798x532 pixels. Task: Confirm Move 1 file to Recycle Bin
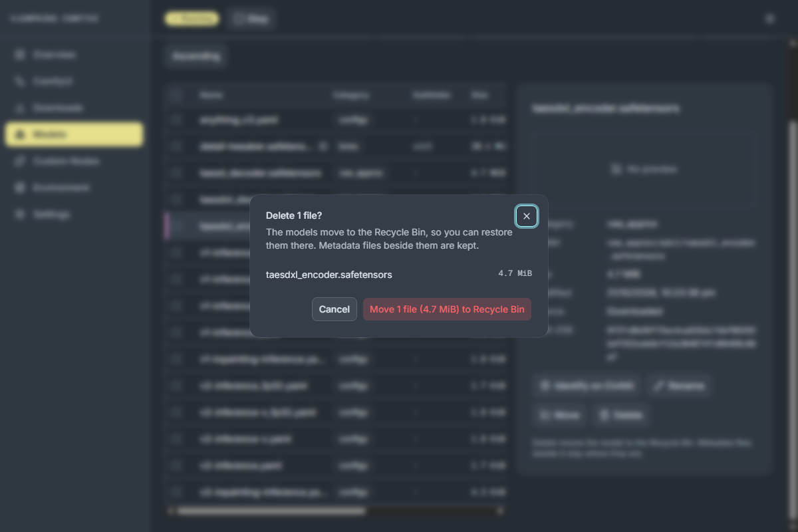tap(447, 309)
